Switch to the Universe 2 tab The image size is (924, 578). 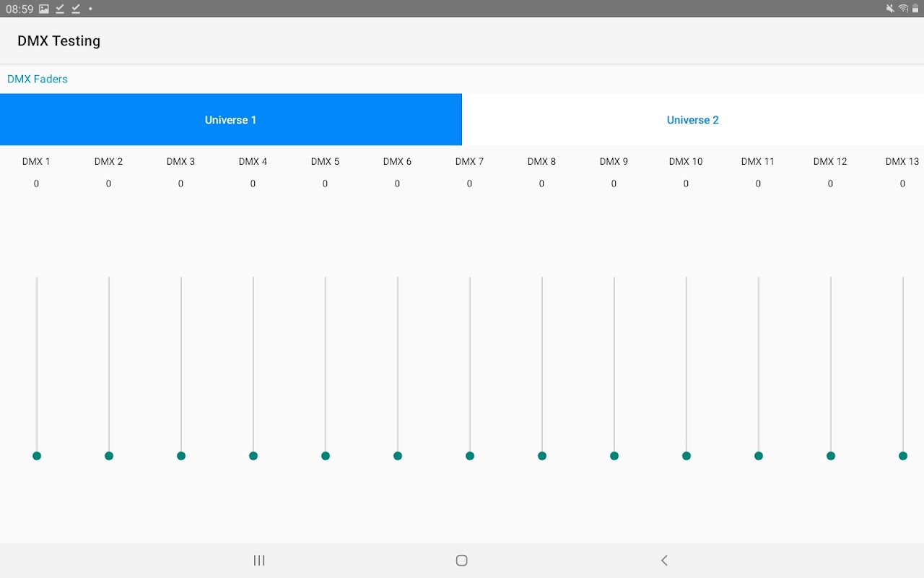click(693, 120)
